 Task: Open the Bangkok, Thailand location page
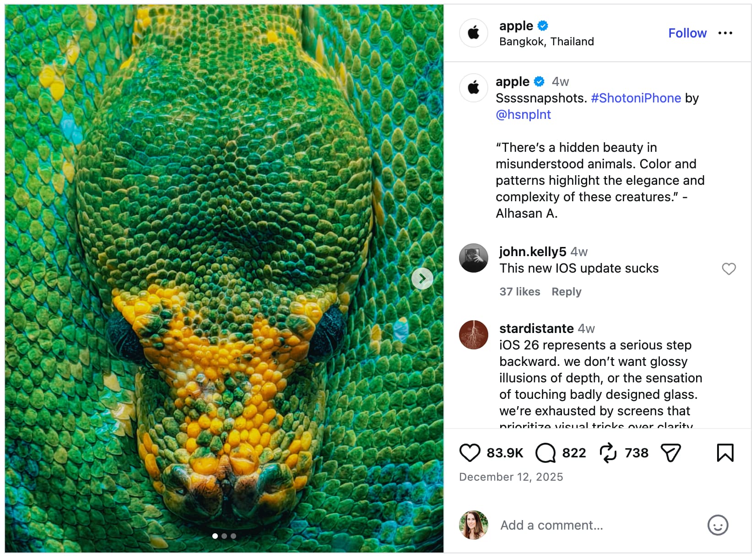(x=545, y=41)
